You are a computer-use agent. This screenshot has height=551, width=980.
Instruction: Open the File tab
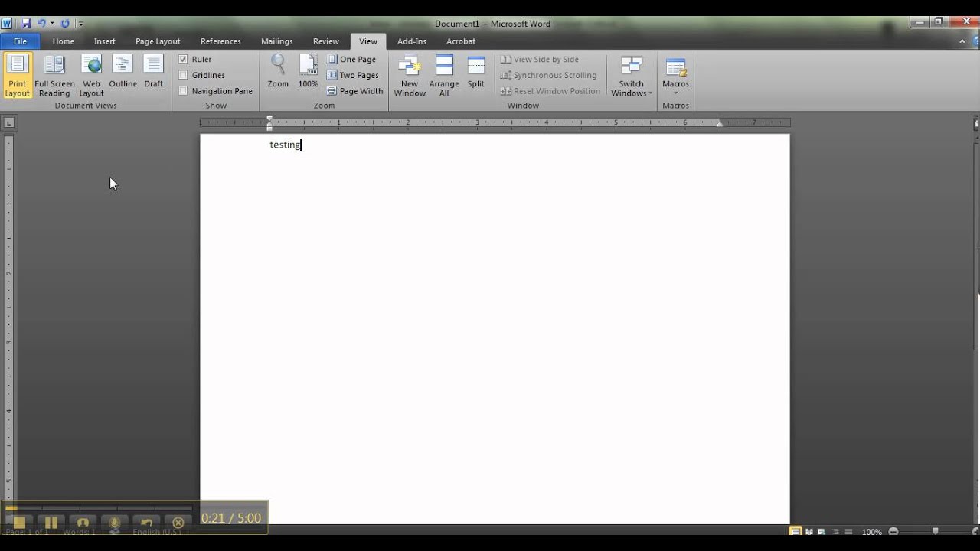tap(20, 41)
